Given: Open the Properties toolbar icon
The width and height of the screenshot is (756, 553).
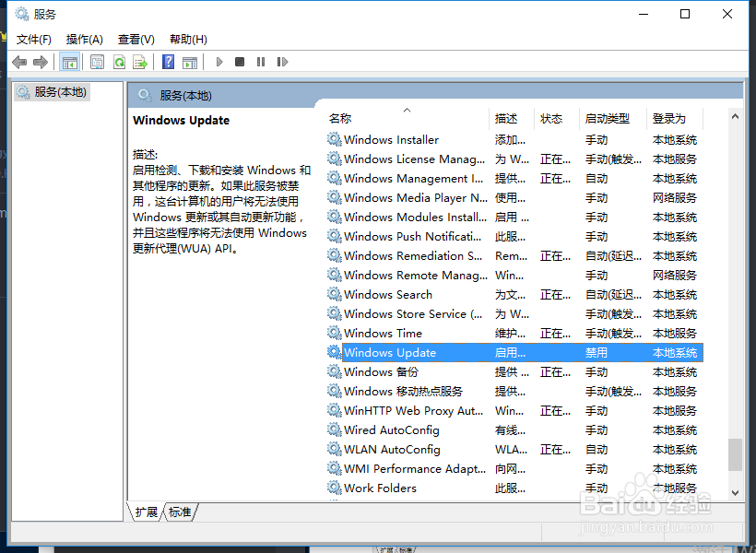Looking at the screenshot, I should click(98, 62).
